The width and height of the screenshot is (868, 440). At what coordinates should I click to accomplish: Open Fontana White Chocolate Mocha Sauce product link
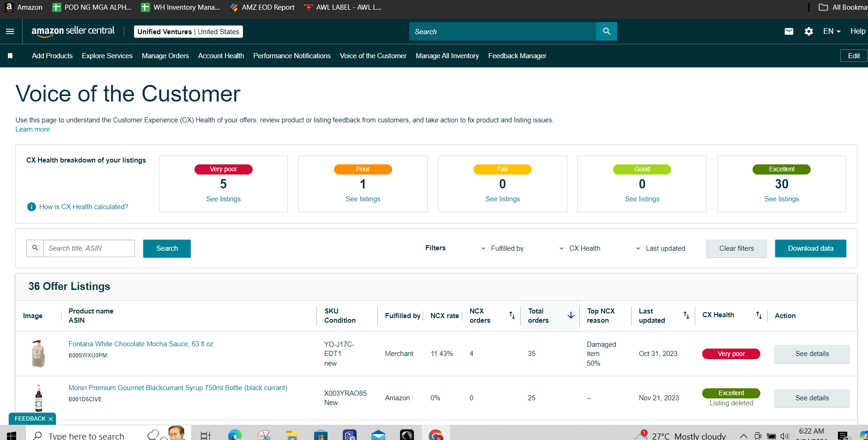click(141, 344)
